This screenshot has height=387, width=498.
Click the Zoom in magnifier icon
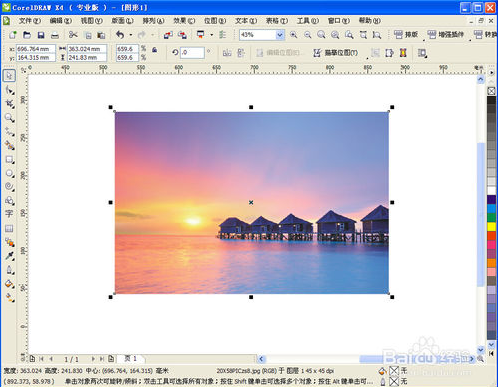click(293, 35)
